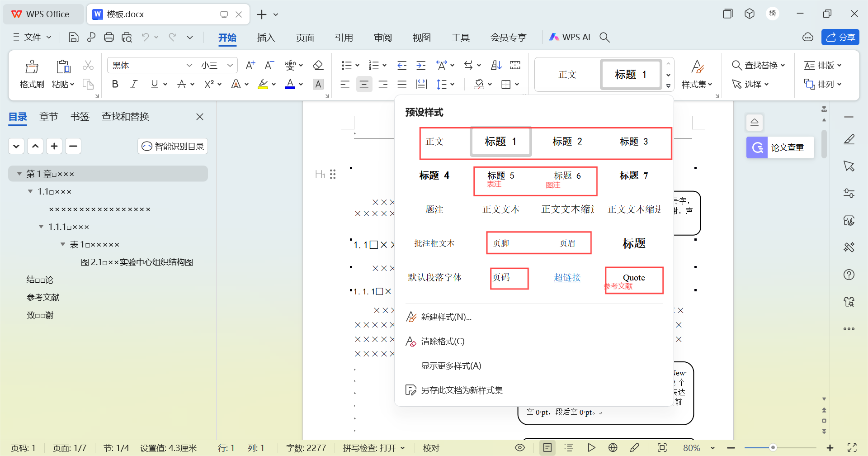Open the 排版 dropdown
868x456 pixels.
point(823,66)
